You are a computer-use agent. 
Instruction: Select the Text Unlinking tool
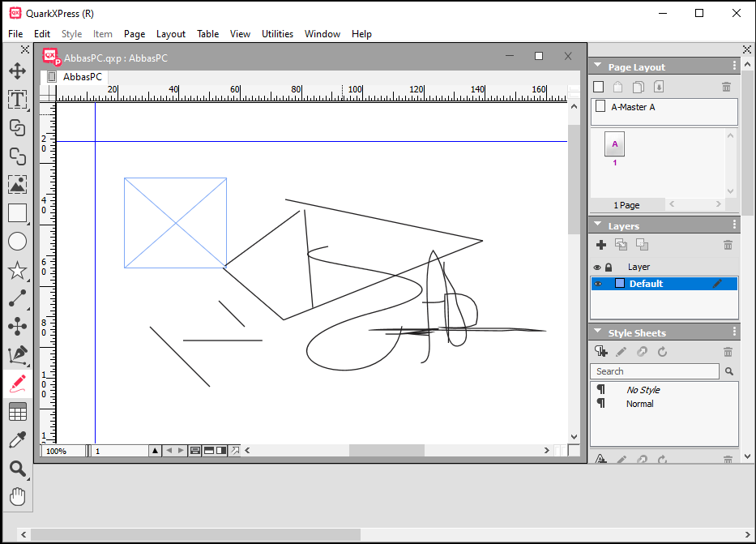point(17,156)
